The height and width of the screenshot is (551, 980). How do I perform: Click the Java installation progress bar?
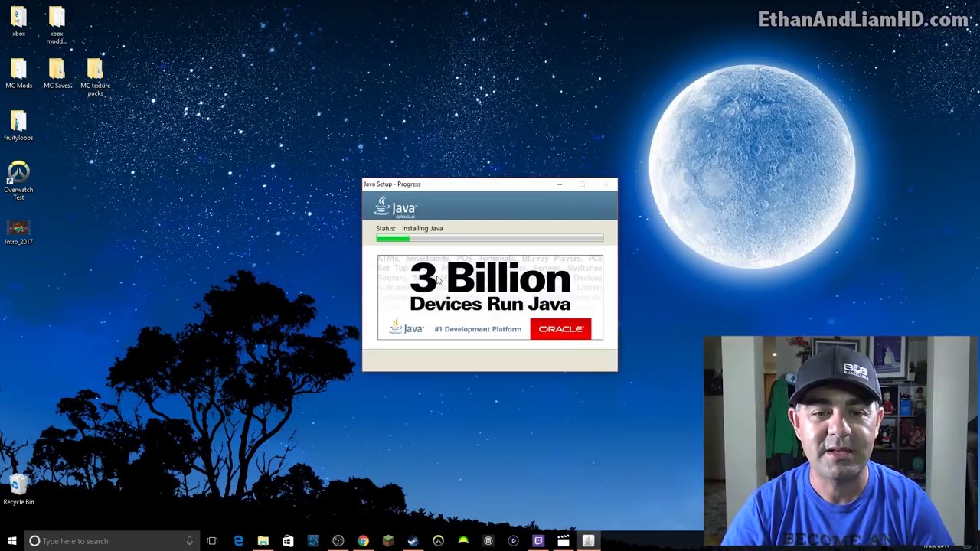pyautogui.click(x=490, y=239)
